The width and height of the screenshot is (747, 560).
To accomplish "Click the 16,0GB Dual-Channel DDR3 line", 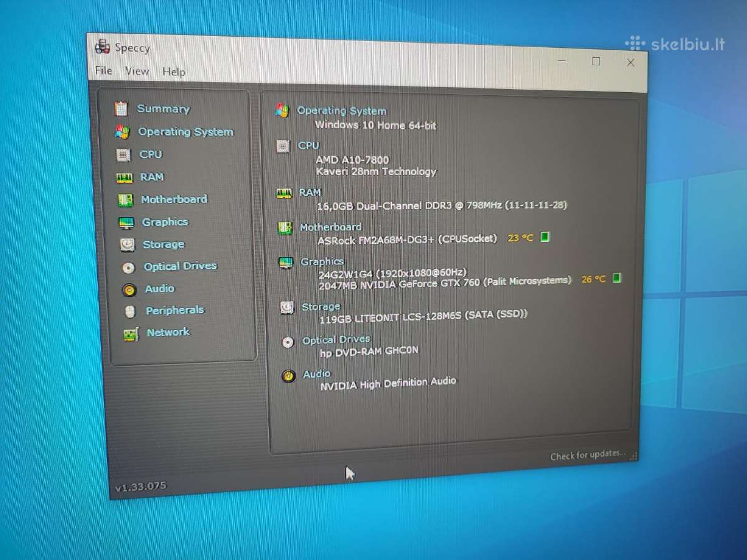I will tap(442, 205).
